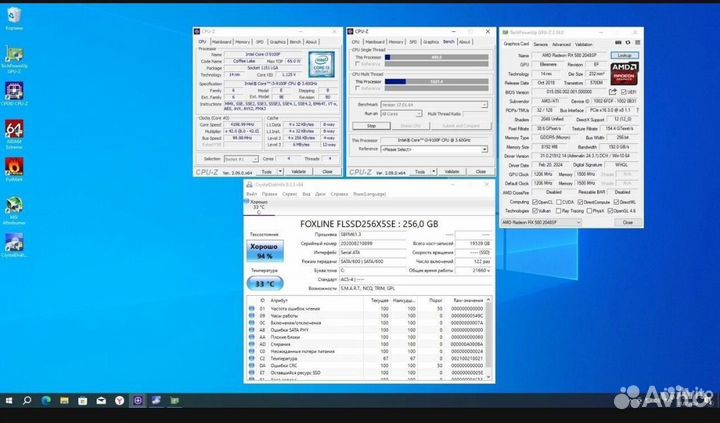The image size is (720, 423).
Task: Open the TechPowerUp GPU-Z desktop shortcut
Action: [x=14, y=59]
